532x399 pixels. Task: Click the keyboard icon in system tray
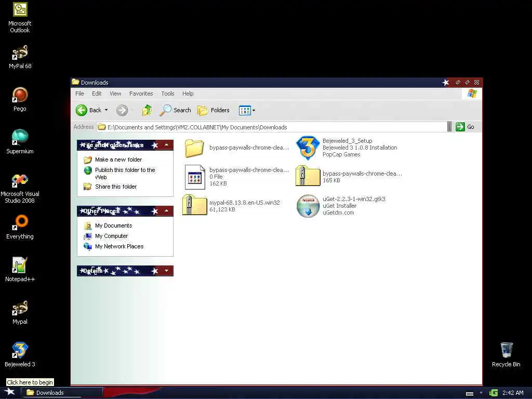470,393
